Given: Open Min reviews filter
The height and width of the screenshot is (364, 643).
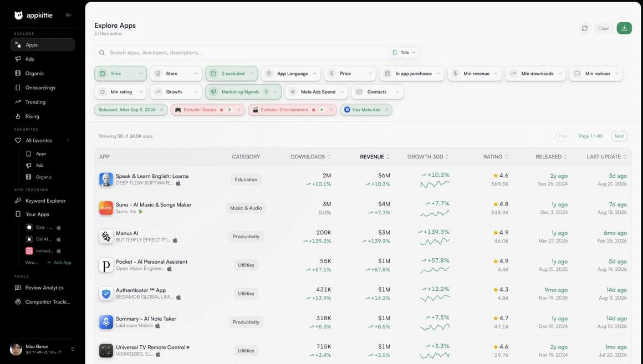Looking at the screenshot, I should pos(596,74).
